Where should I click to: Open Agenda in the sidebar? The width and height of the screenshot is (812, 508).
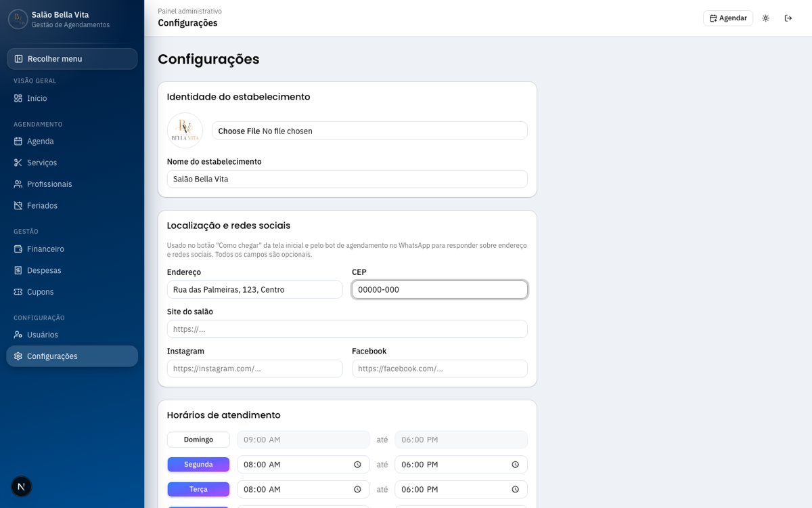click(x=72, y=142)
